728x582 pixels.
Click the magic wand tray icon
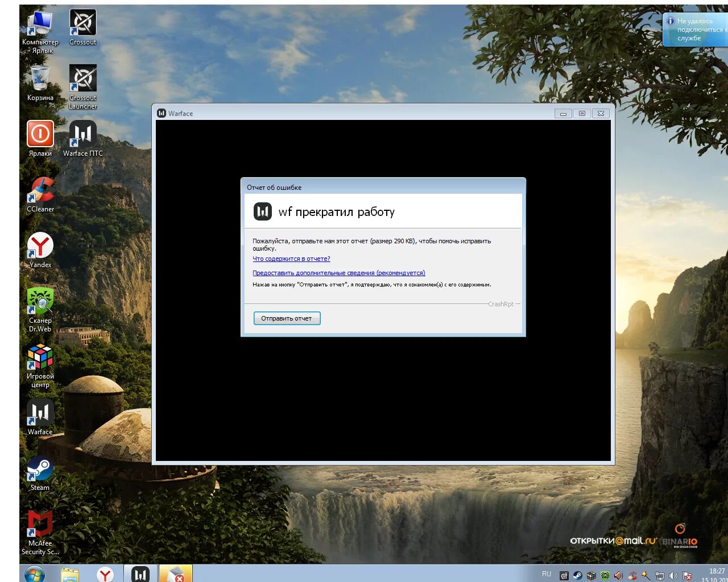click(646, 575)
